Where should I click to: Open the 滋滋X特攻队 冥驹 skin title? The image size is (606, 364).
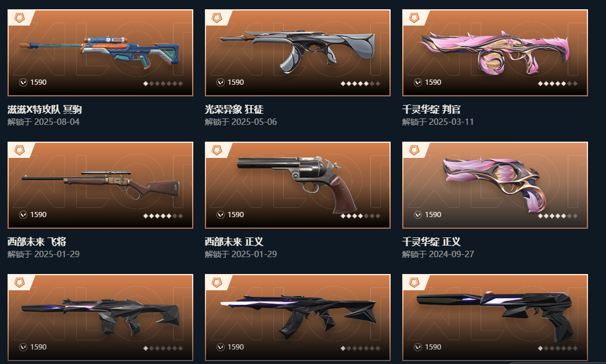tap(45, 109)
